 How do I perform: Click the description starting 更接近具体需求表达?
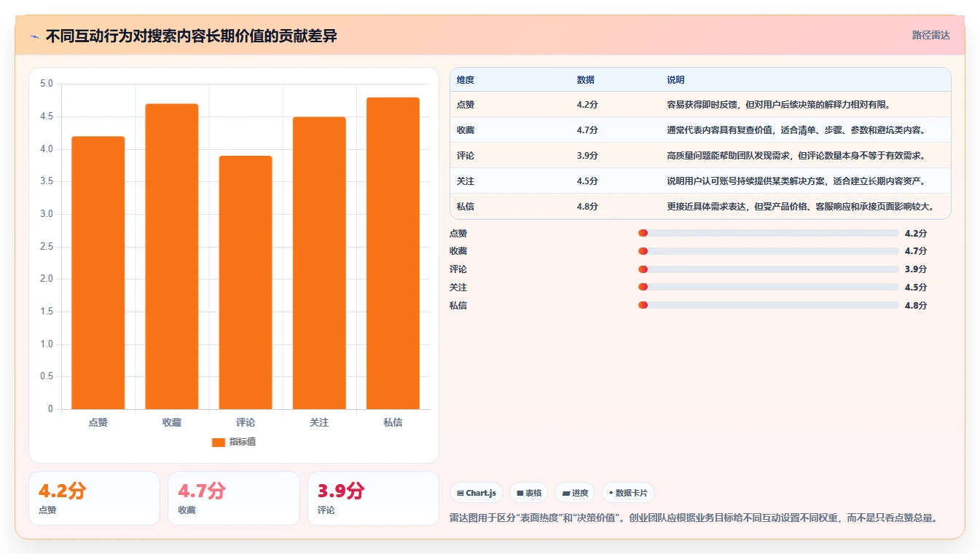coord(801,207)
